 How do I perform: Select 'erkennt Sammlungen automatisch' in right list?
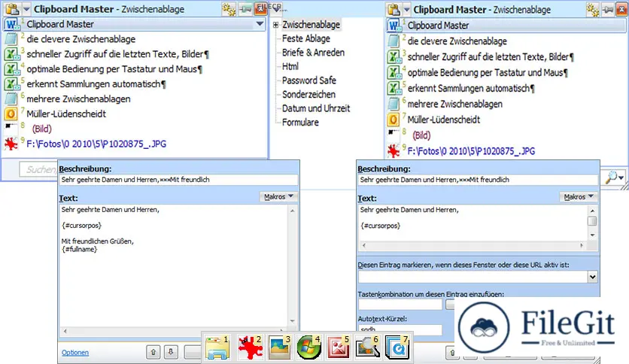(471, 88)
